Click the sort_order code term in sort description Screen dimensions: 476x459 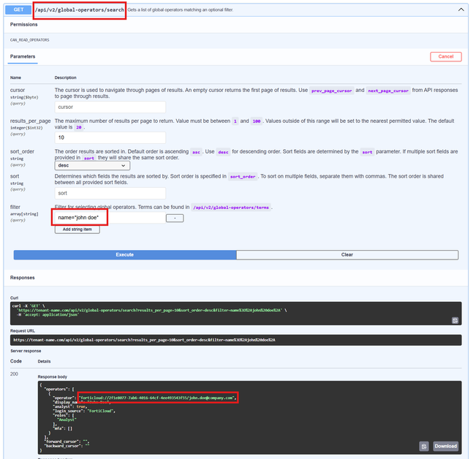tap(243, 177)
